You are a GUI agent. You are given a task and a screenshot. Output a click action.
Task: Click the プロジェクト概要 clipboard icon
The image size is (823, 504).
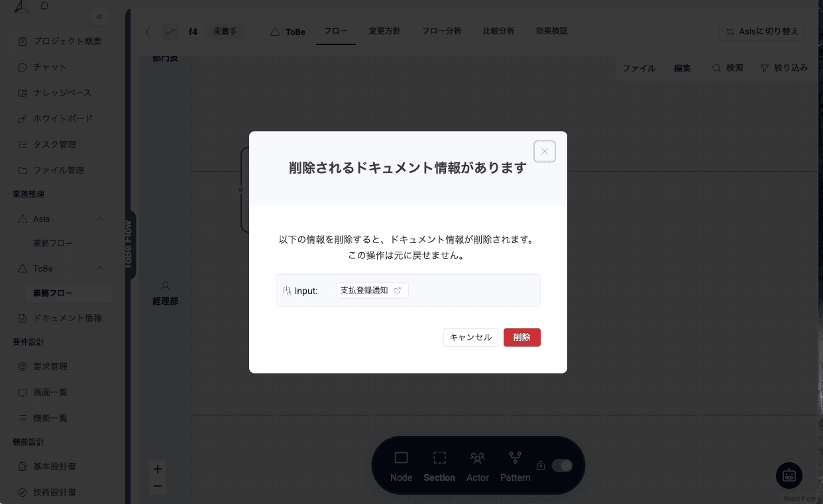click(x=23, y=41)
